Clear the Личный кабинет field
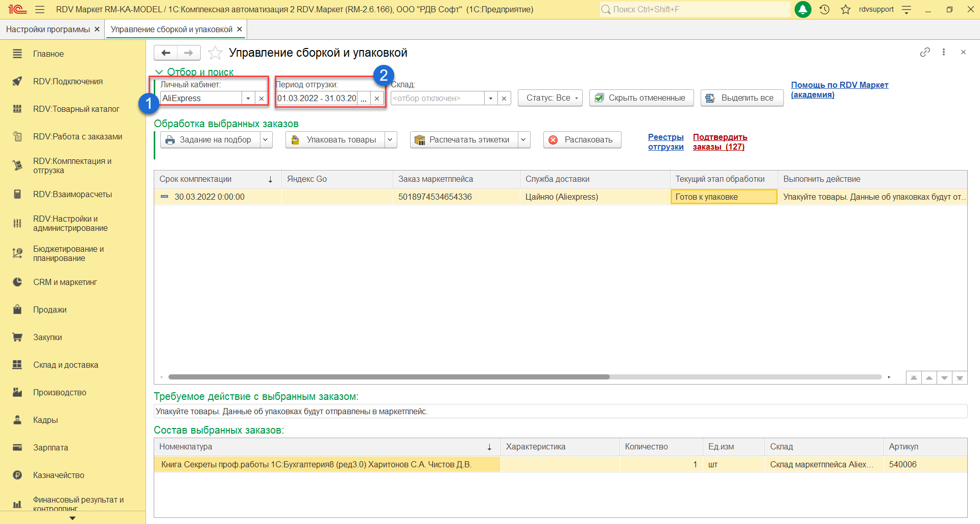 click(261, 98)
